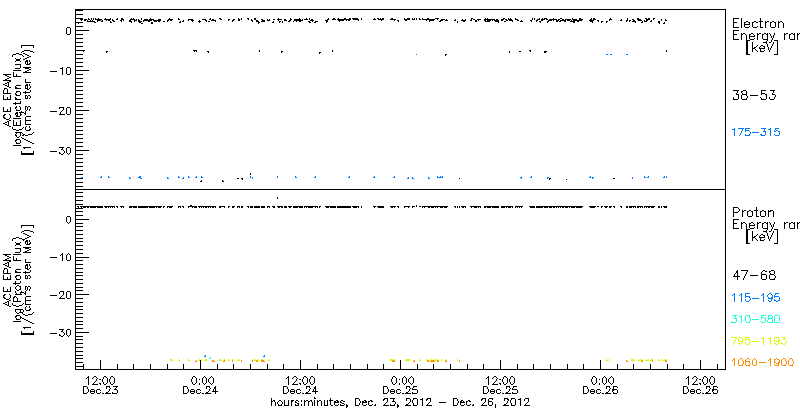Image resolution: width=800 pixels, height=410 pixels.
Task: Click the 47-68 proton energy legend label
Action: (754, 276)
